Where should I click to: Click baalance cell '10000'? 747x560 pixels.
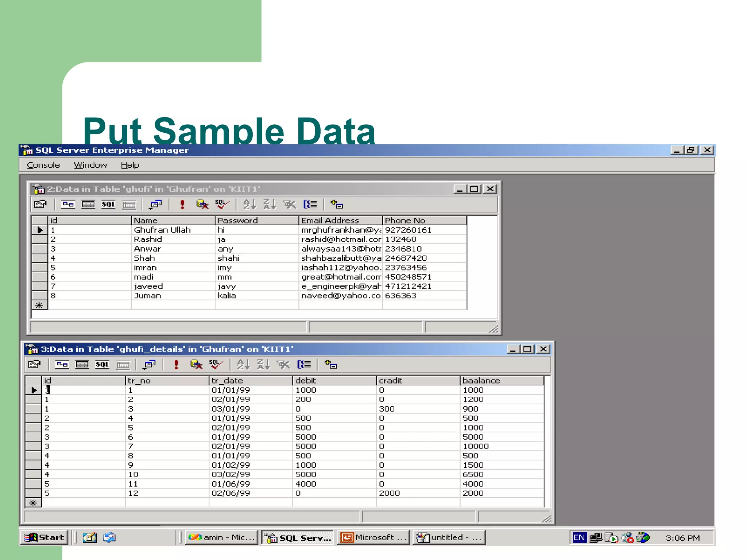(x=502, y=446)
